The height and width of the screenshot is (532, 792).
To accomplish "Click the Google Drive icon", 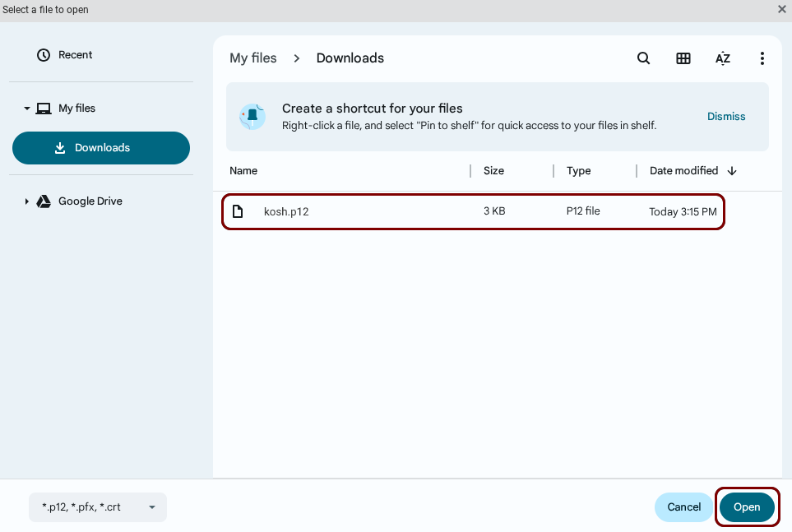I will pos(44,201).
